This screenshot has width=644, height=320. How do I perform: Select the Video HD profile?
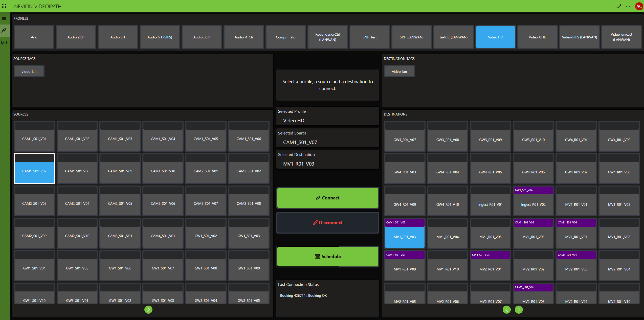tap(496, 37)
